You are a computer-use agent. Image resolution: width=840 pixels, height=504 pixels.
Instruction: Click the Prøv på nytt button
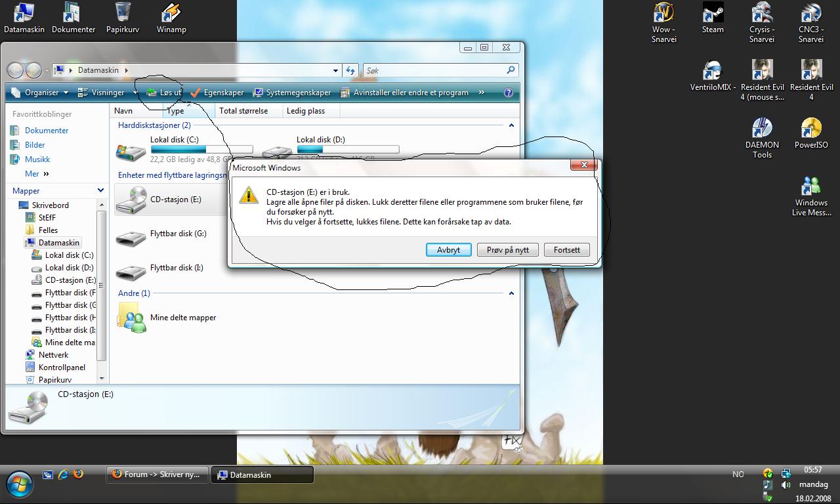[x=508, y=250]
